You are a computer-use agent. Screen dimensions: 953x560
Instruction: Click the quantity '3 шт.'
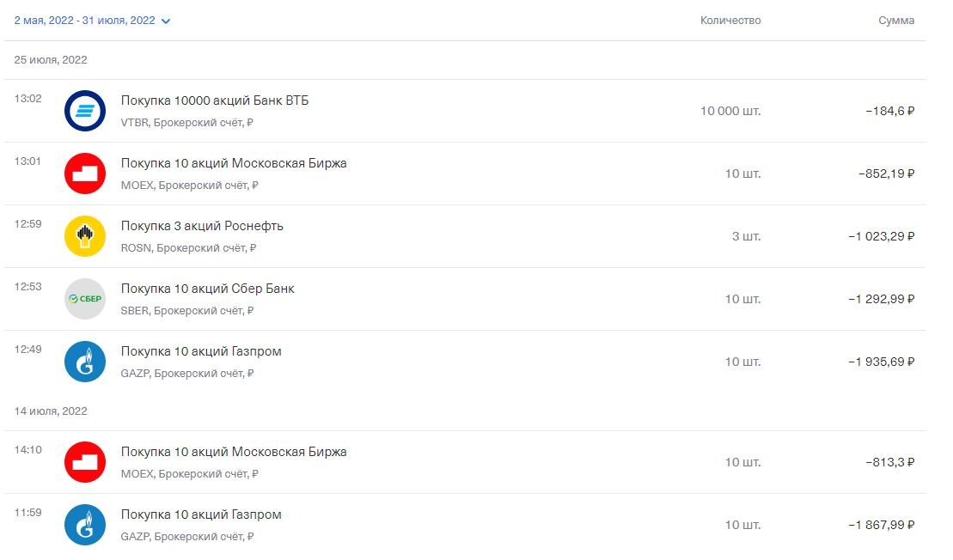tap(747, 236)
